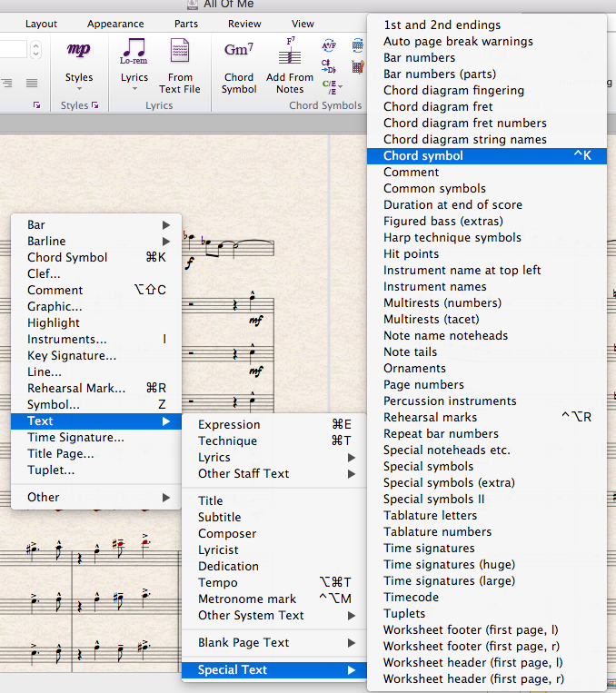This screenshot has height=693, width=616.
Task: Switch to the Review ribbon tab
Action: click(244, 24)
